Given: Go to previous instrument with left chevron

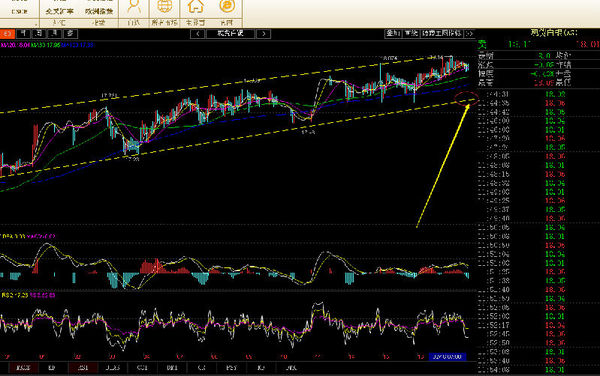Looking at the screenshot, I should tap(197, 34).
